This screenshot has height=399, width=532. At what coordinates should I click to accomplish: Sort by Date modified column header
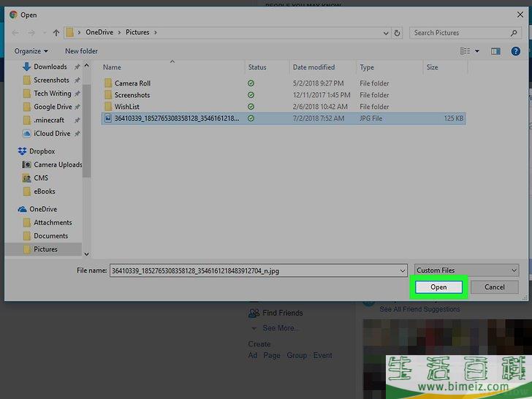pos(313,67)
